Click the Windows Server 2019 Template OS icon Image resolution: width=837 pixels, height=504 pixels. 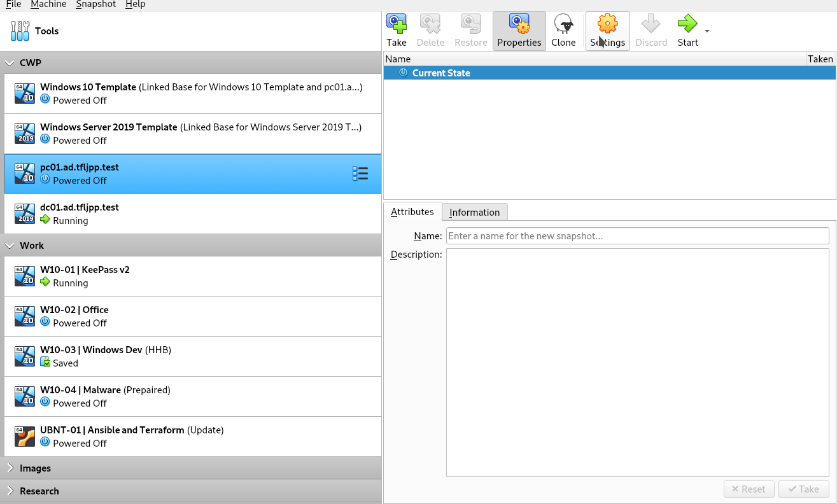coord(25,134)
